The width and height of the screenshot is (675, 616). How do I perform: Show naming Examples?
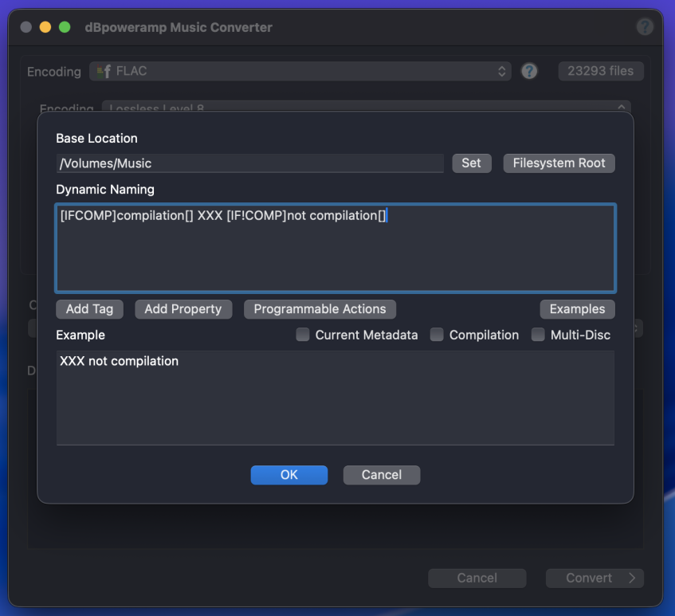pyautogui.click(x=577, y=309)
